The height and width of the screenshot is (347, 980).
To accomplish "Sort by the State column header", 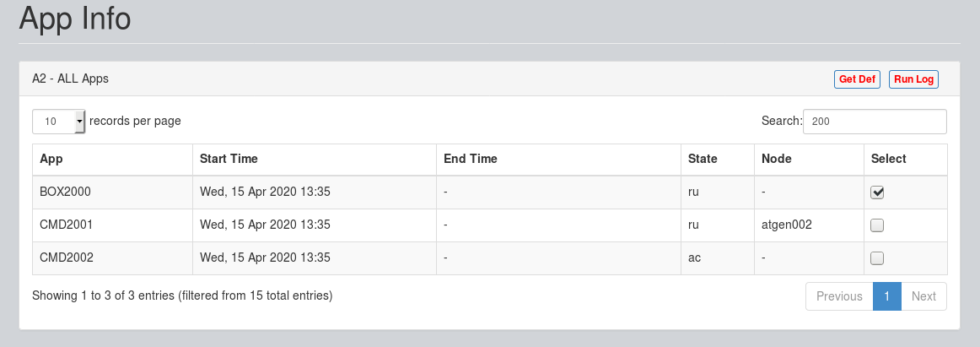I will [718, 160].
